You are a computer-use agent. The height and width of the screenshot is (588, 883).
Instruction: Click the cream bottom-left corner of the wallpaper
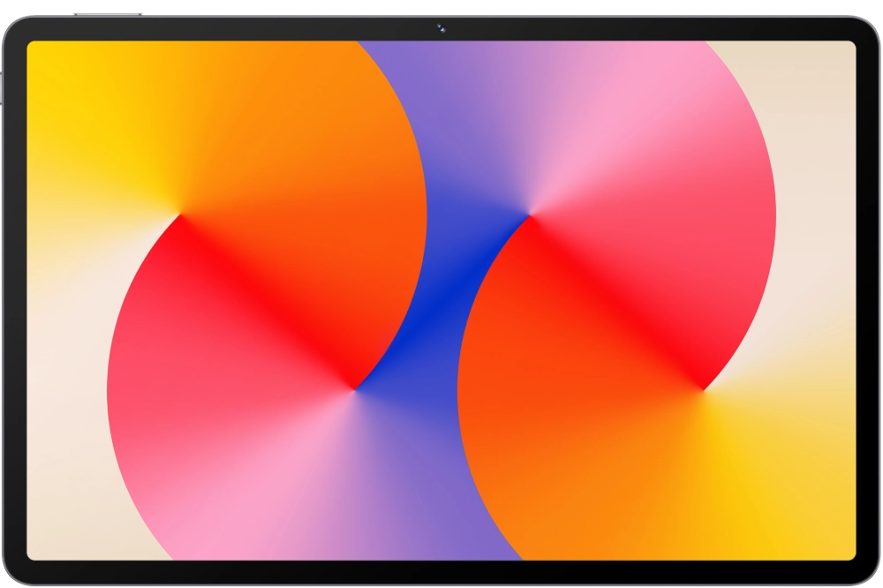pos(53,530)
